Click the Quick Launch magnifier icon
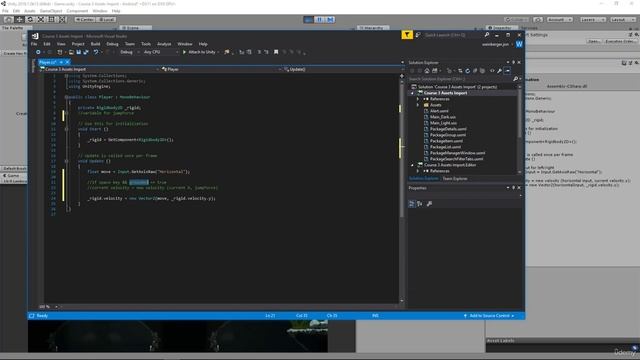Screen dimensions: 640x360 point(487,35)
